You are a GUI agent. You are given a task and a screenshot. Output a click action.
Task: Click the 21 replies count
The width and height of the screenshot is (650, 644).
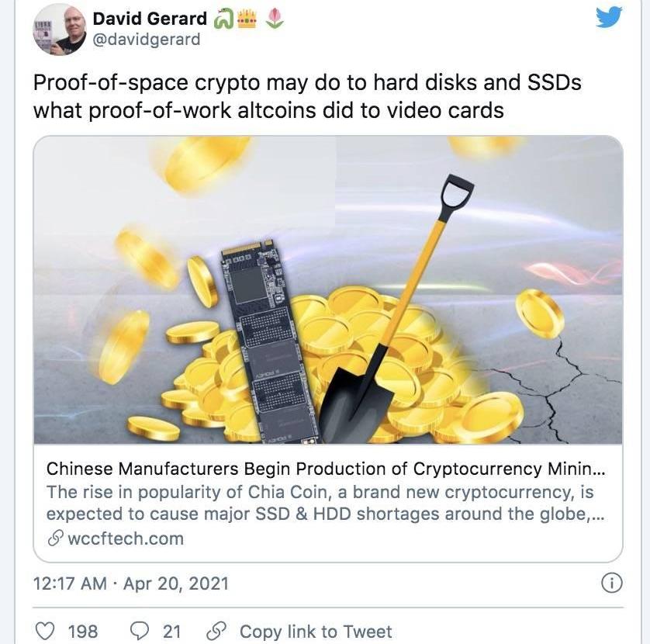coord(171,631)
